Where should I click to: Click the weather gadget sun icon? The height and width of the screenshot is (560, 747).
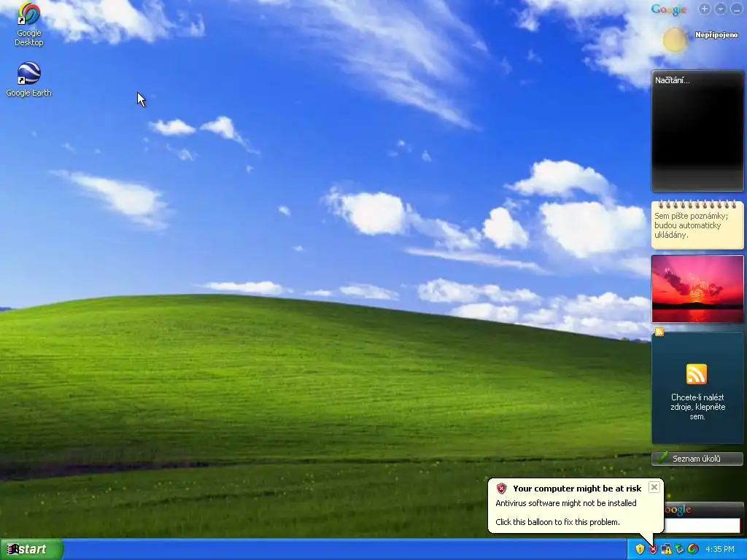[x=675, y=39]
